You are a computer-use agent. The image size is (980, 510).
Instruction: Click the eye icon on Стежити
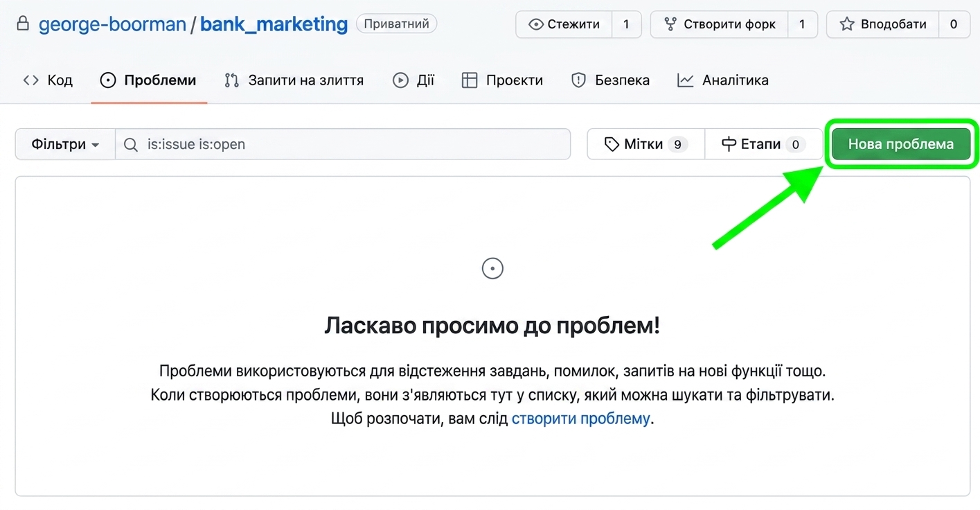coord(535,24)
